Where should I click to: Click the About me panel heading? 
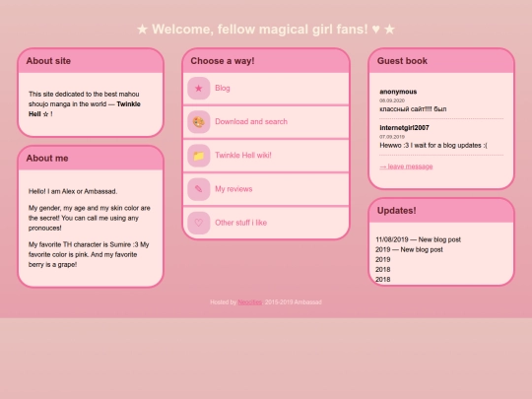coord(47,158)
